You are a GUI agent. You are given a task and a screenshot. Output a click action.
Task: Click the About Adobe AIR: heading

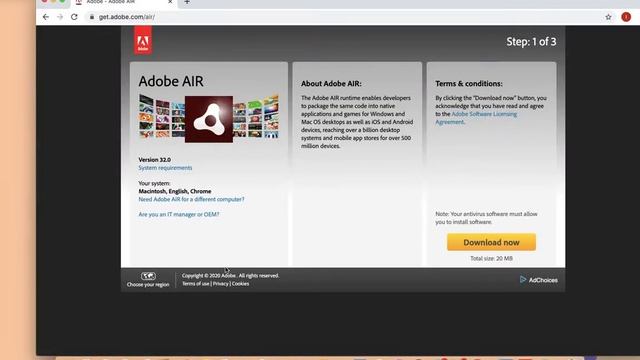pos(331,83)
